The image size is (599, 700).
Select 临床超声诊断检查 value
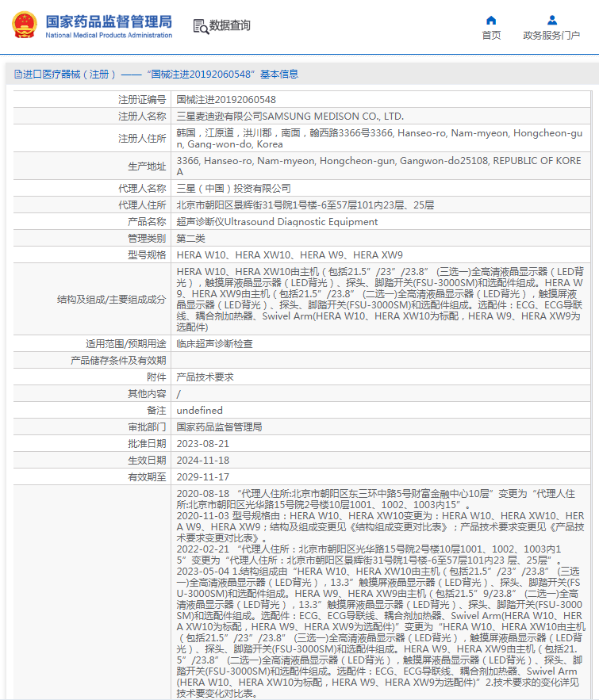tap(214, 344)
